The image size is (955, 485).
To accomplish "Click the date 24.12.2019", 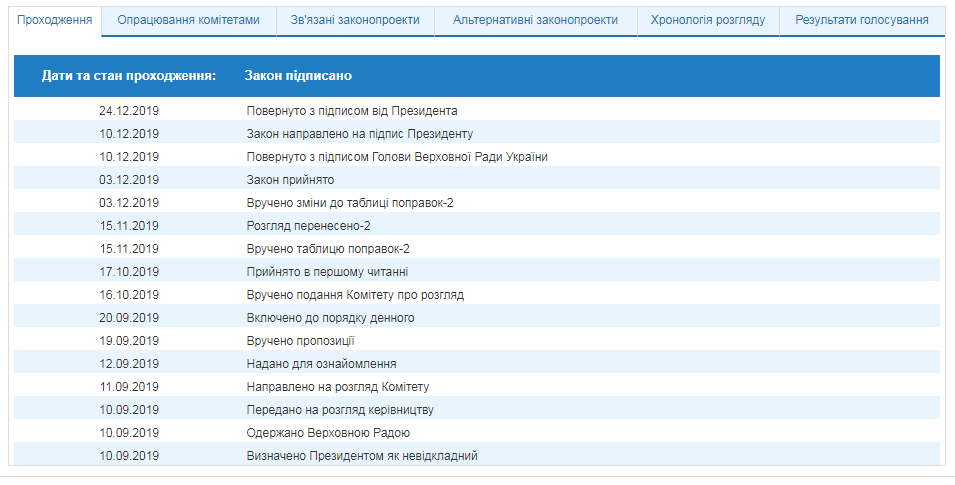I will click(x=129, y=111).
